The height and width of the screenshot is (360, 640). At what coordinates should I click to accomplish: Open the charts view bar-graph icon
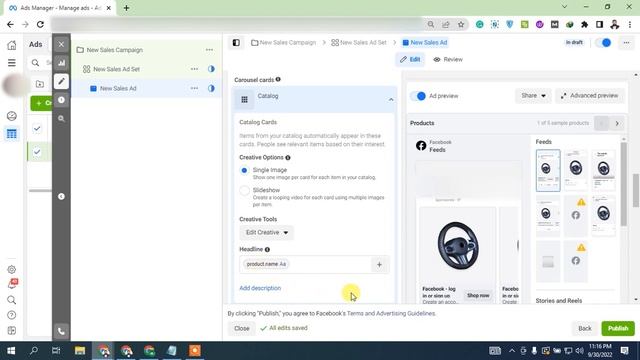point(61,63)
